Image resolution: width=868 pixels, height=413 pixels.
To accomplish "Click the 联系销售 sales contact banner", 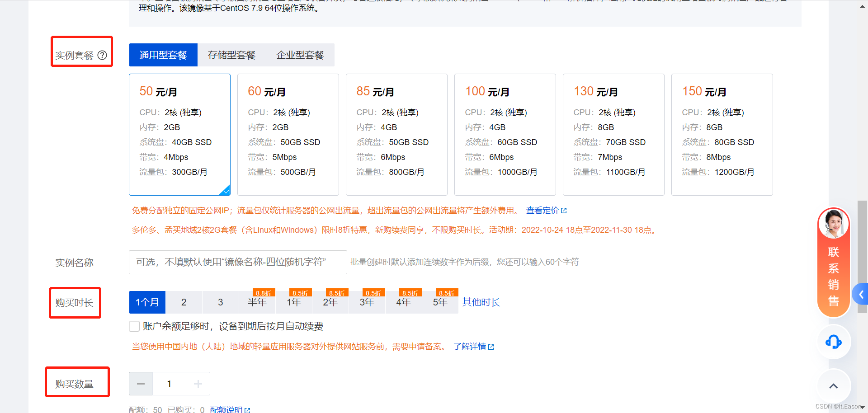I will (x=834, y=263).
